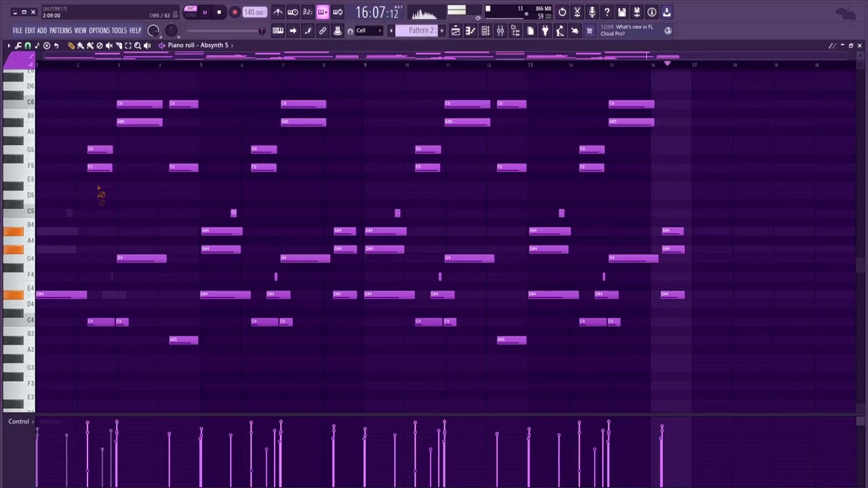Select the Draw pencil tool
The image size is (868, 488).
71,45
